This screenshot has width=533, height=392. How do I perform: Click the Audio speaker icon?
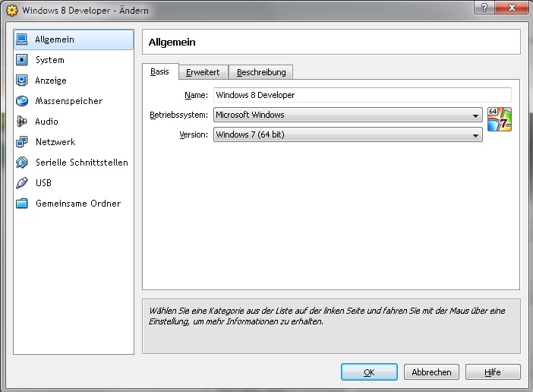coord(22,122)
